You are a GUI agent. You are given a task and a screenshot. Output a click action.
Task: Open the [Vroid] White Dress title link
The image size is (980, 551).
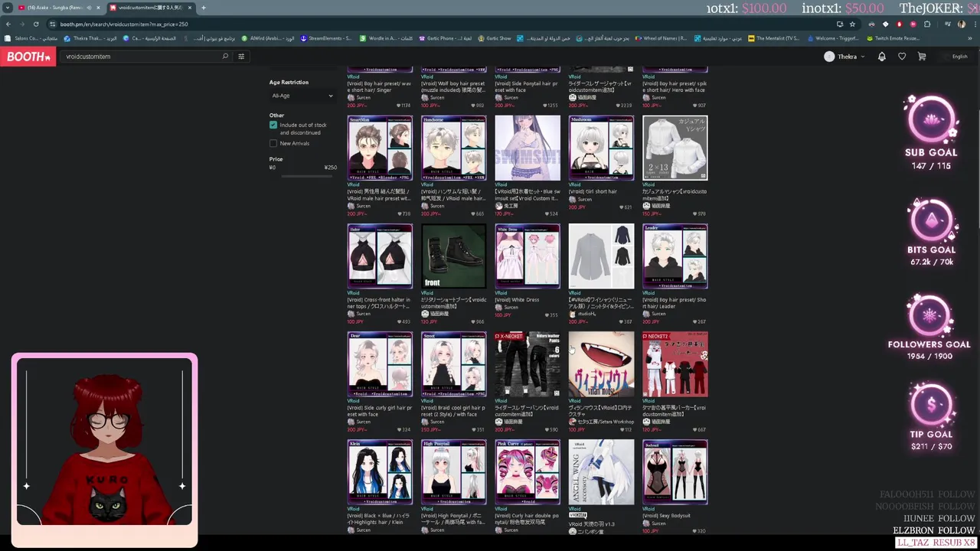pyautogui.click(x=517, y=300)
